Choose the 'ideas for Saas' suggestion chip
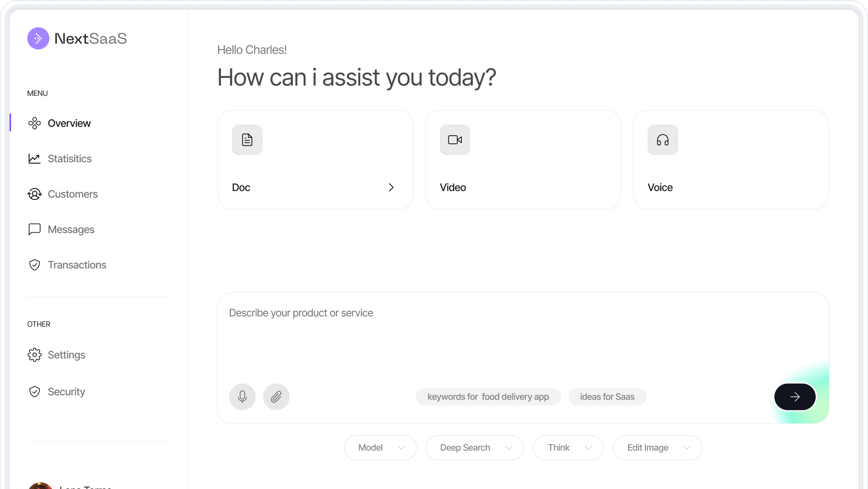Screen dimensions: 868x489 (x=607, y=397)
